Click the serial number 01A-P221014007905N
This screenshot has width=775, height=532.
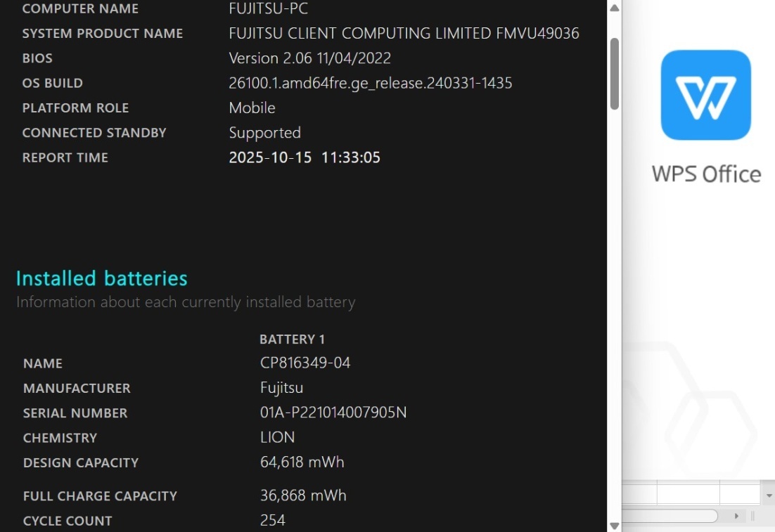(x=333, y=413)
